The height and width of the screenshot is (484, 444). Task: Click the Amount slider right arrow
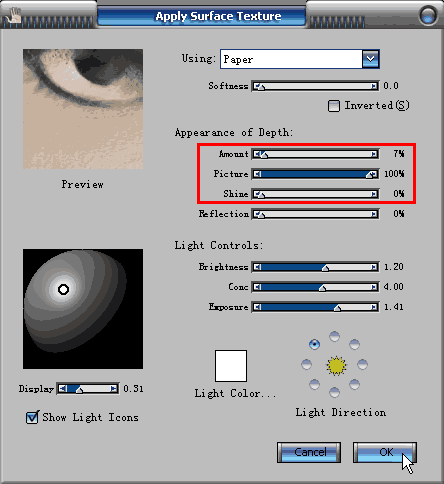374,154
